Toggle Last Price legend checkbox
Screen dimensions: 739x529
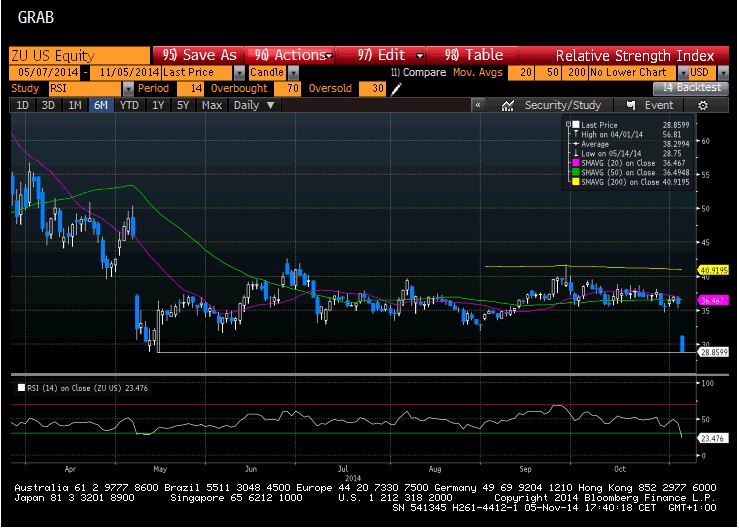click(575, 124)
